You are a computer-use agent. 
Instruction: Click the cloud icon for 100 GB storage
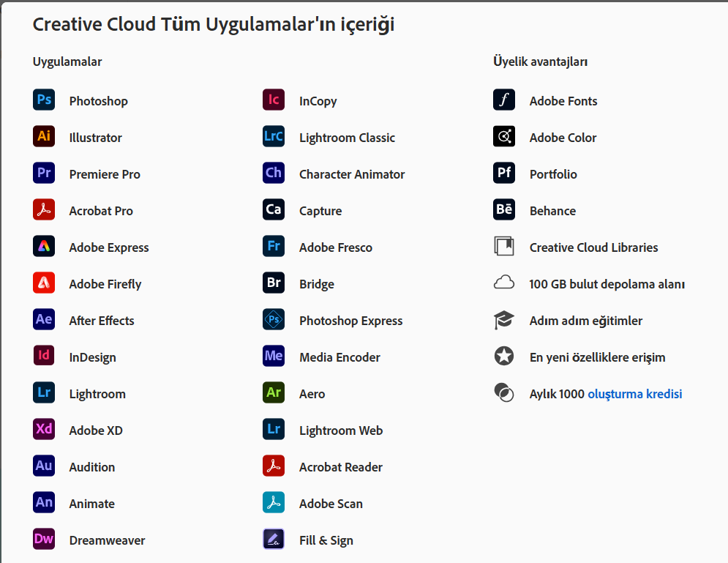pos(504,283)
